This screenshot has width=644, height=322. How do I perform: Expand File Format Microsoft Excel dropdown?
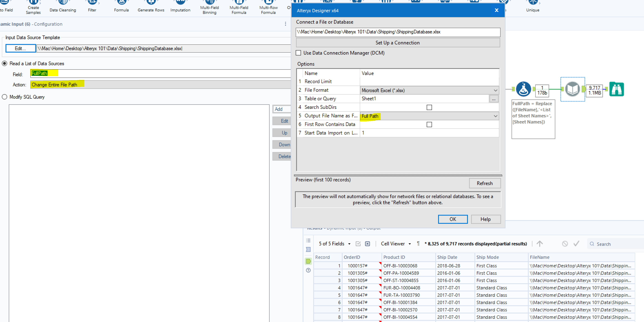point(495,90)
